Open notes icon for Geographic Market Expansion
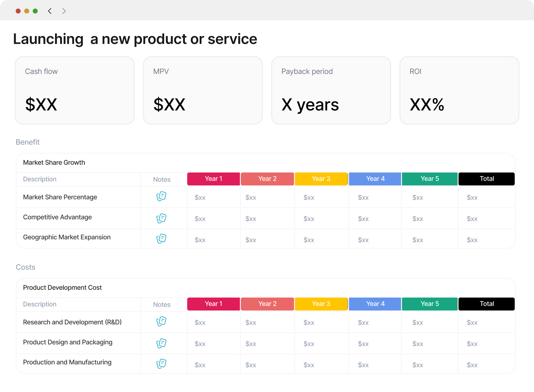 (x=161, y=239)
